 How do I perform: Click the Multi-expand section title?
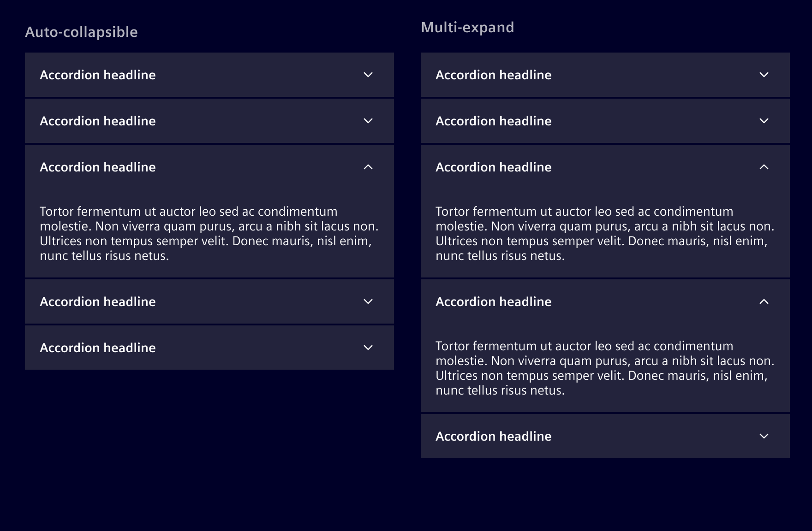[x=467, y=27]
